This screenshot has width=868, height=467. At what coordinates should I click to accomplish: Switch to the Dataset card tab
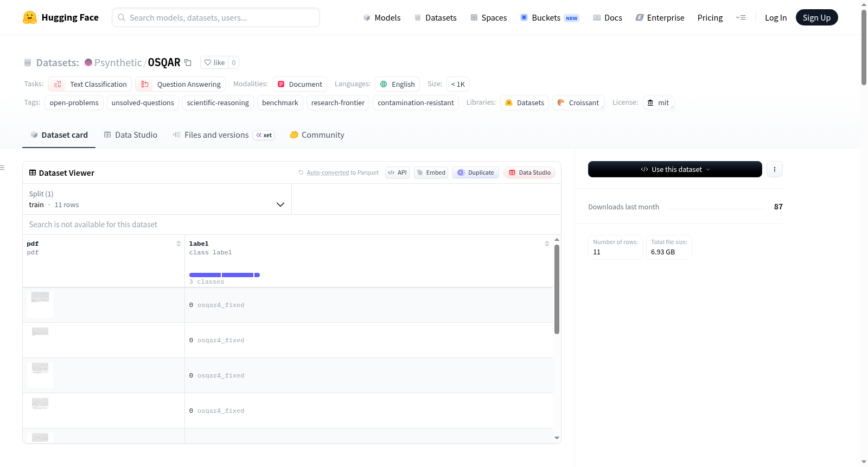[59, 135]
